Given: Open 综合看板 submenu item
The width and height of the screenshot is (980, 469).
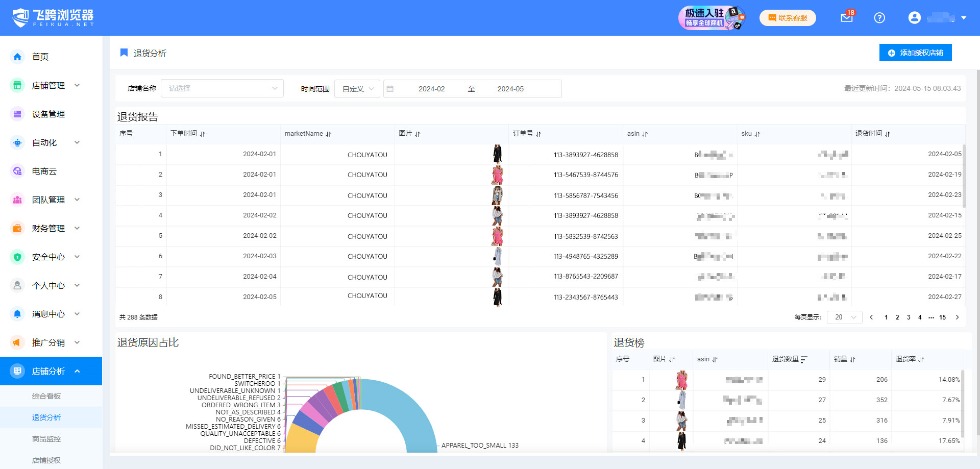Looking at the screenshot, I should point(46,396).
